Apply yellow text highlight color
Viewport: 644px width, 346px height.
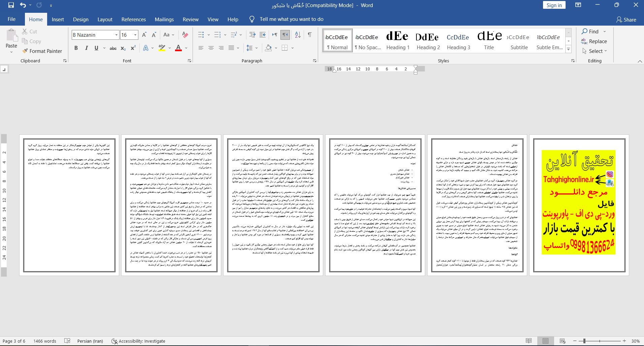tap(162, 48)
